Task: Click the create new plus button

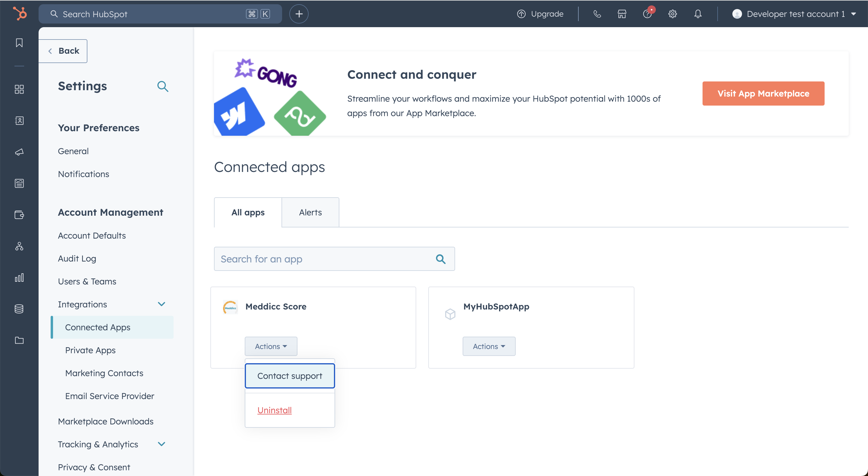Action: (299, 14)
